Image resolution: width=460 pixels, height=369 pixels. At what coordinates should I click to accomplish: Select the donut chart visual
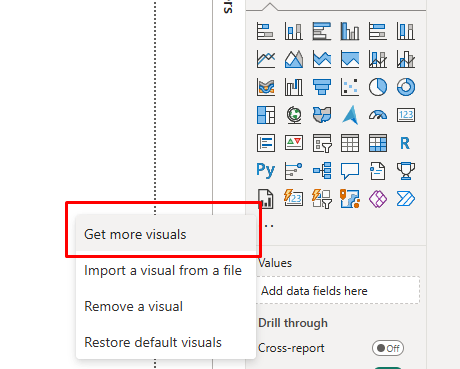pos(406,87)
